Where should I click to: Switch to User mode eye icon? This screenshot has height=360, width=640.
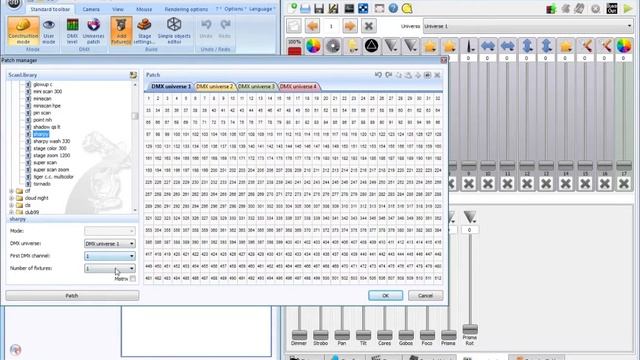(x=49, y=31)
